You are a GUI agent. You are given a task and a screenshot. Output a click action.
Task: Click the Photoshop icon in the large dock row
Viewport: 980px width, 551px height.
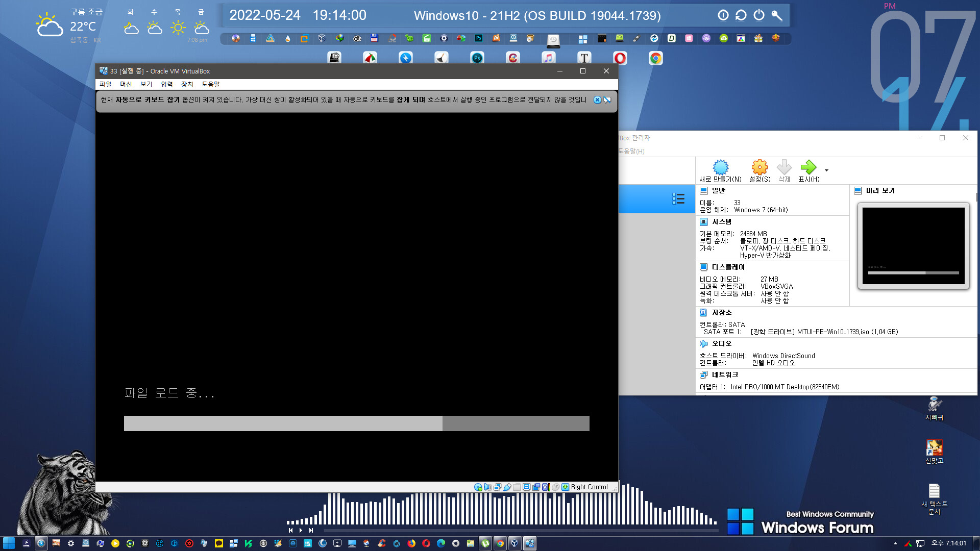pos(477,58)
